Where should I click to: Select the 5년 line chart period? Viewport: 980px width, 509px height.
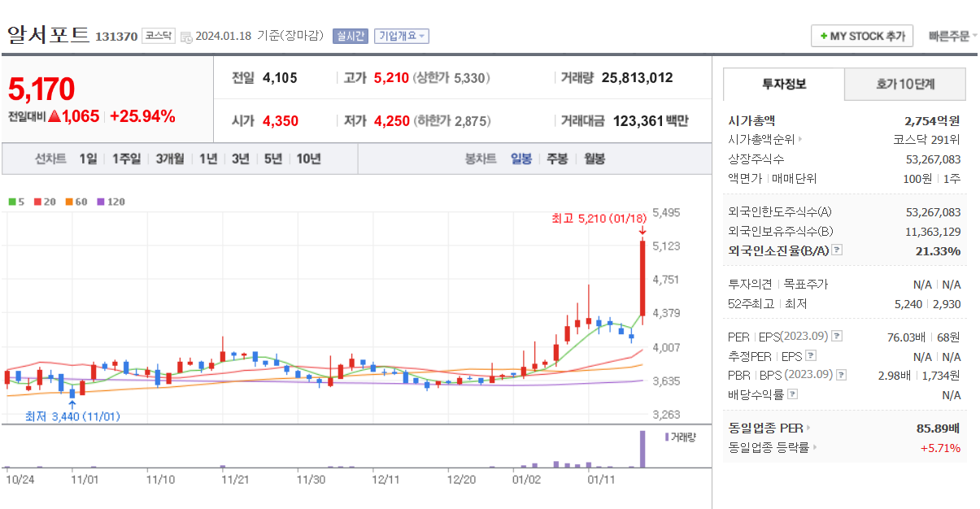click(x=272, y=159)
